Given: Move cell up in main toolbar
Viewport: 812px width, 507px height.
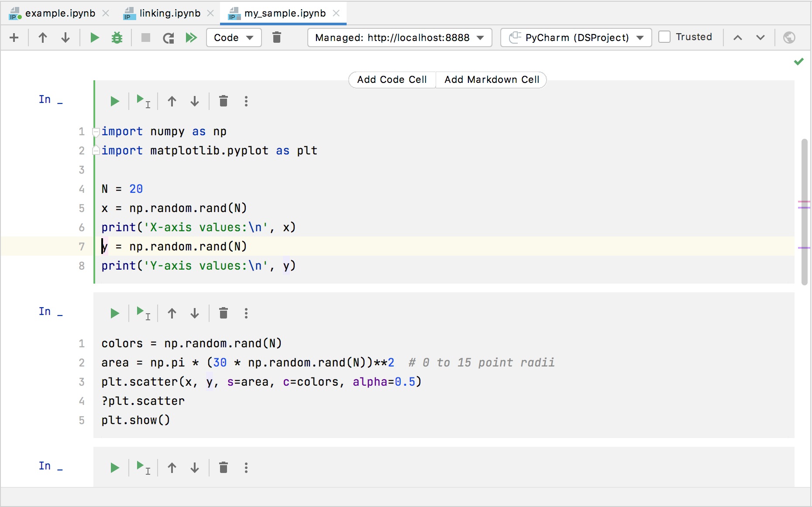Looking at the screenshot, I should [x=43, y=38].
